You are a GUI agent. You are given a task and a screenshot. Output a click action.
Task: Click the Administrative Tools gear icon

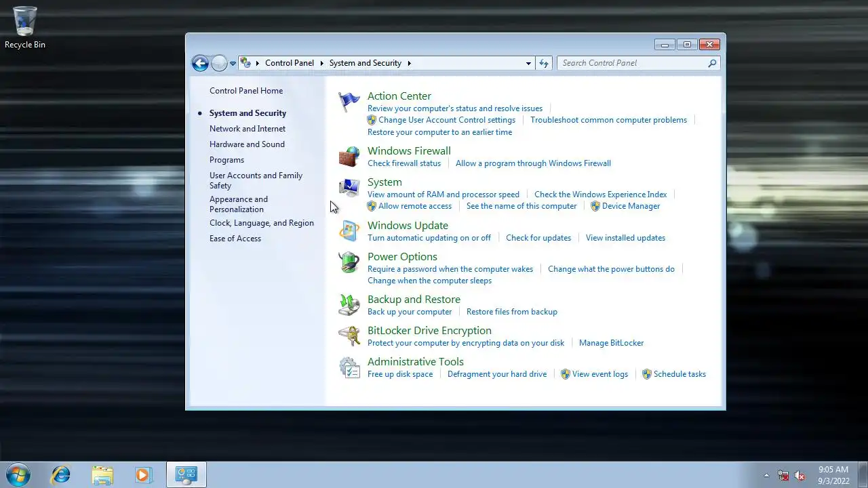point(349,367)
